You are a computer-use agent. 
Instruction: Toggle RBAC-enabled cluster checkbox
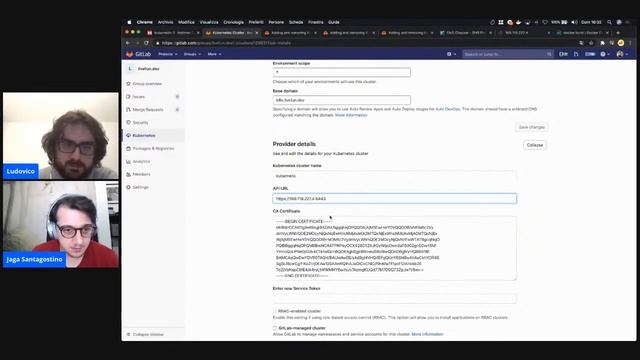click(x=275, y=311)
